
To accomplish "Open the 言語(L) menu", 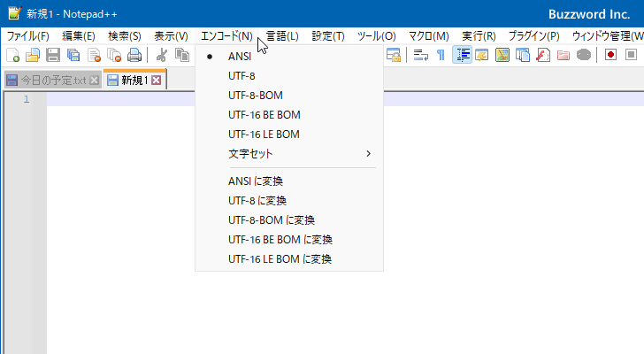I will tap(282, 36).
